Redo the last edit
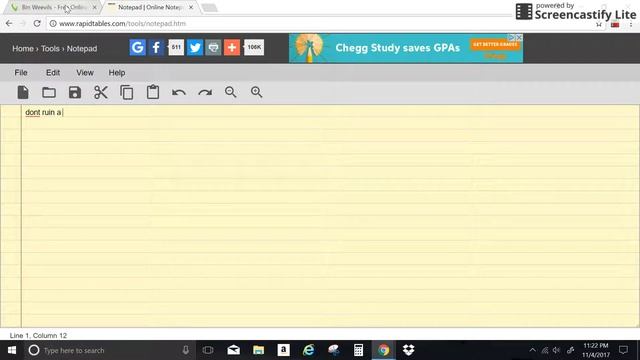This screenshot has width=640, height=360. (205, 93)
